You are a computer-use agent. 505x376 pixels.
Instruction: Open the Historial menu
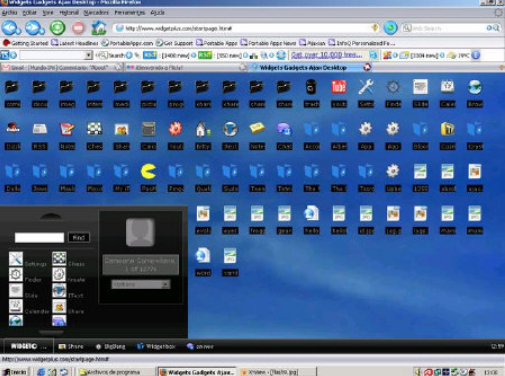tap(69, 13)
